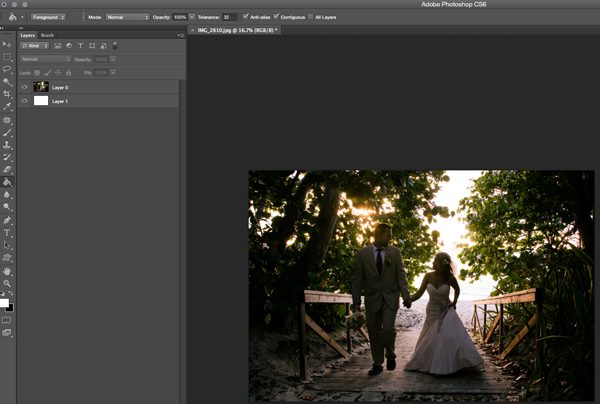
Task: Select the Crop tool
Action: [7, 93]
